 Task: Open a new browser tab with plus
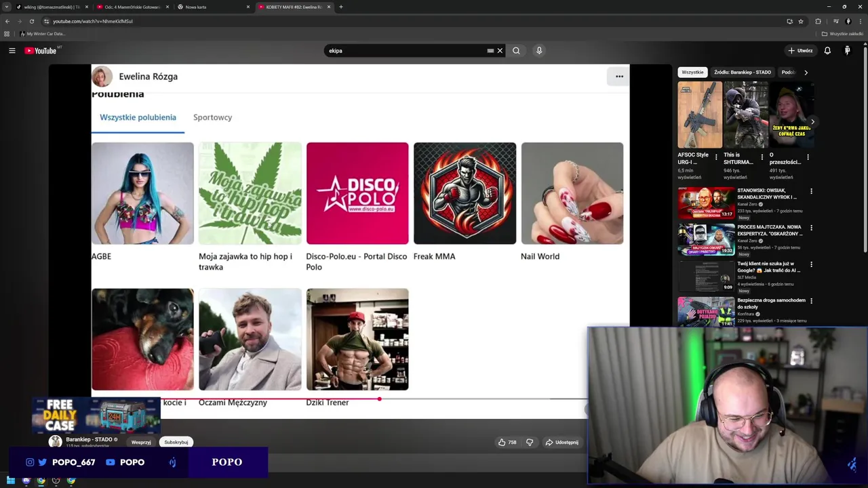coord(341,7)
